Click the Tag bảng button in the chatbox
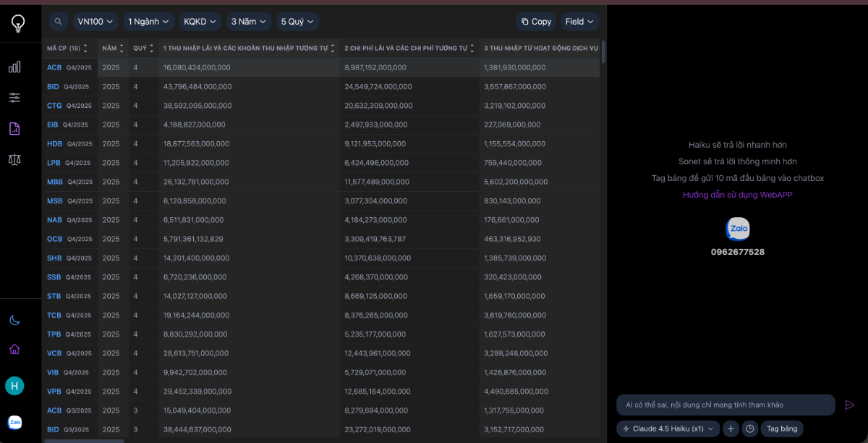868x443 pixels. 782,429
